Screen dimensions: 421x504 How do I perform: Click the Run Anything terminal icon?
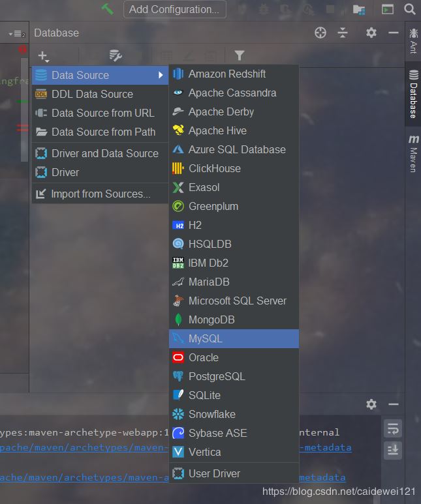pyautogui.click(x=387, y=9)
